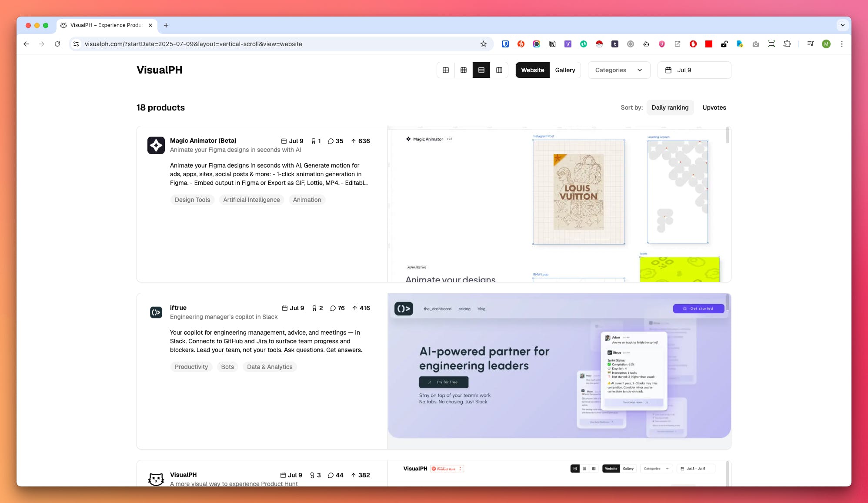Select the vertical-scroll rows layout icon
Viewport: 868px width, 503px height.
point(481,70)
